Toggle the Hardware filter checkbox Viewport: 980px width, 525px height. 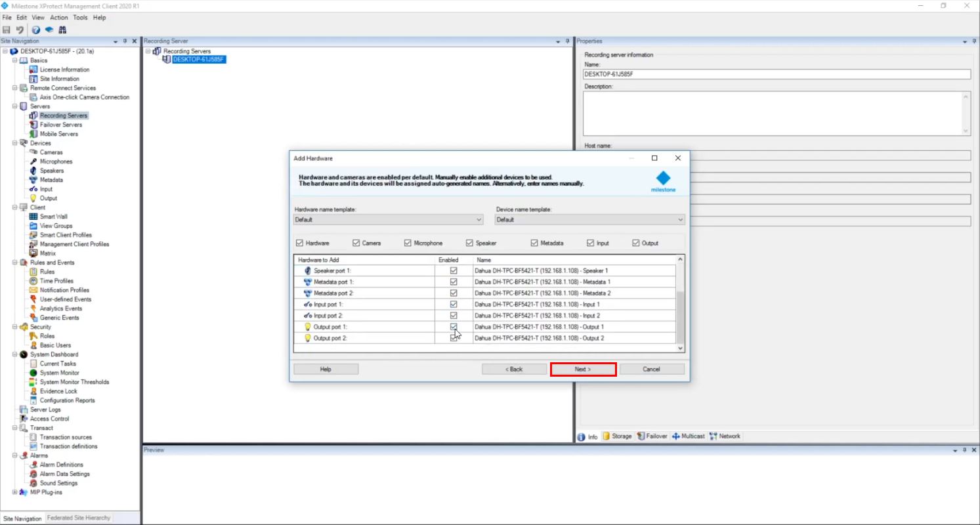click(299, 243)
